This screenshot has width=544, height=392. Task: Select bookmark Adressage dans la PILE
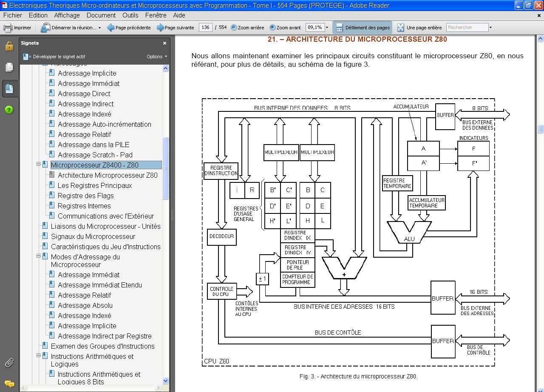(93, 145)
